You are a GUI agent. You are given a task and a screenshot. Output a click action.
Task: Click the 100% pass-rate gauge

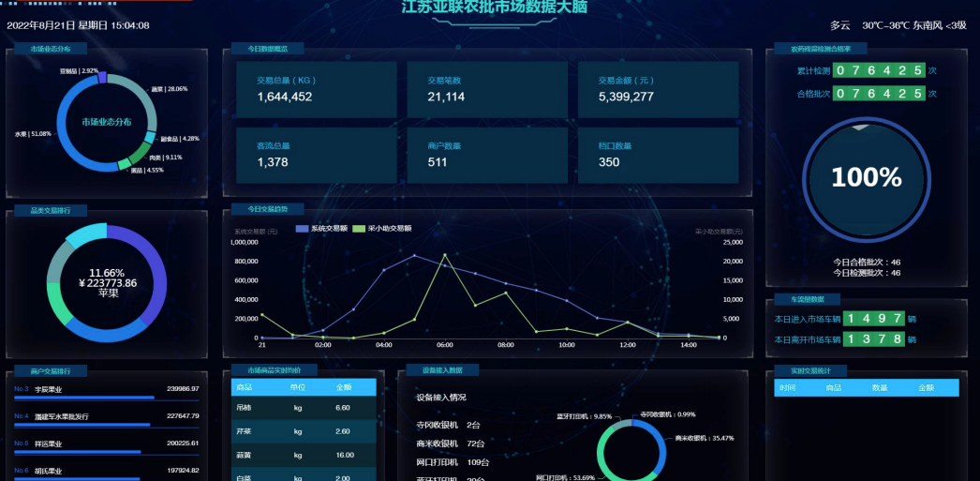click(867, 179)
